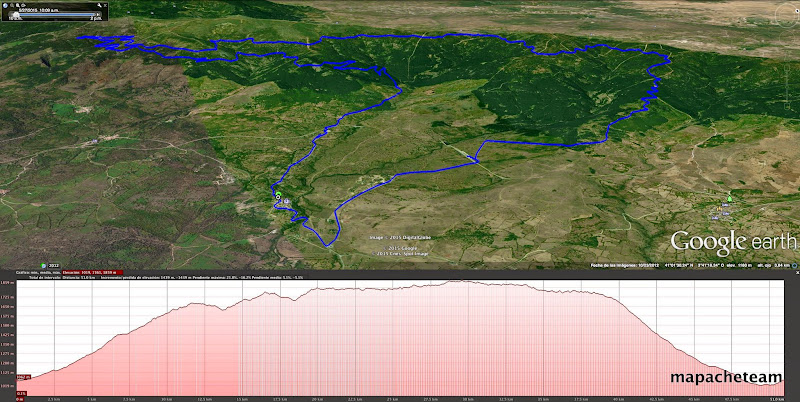Image resolution: width=800 pixels, height=402 pixels.
Task: Click the time slider date label
Action: click(x=39, y=10)
